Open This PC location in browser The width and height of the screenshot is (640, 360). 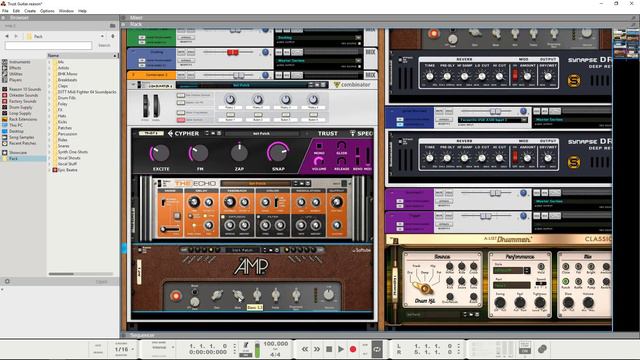point(16,125)
